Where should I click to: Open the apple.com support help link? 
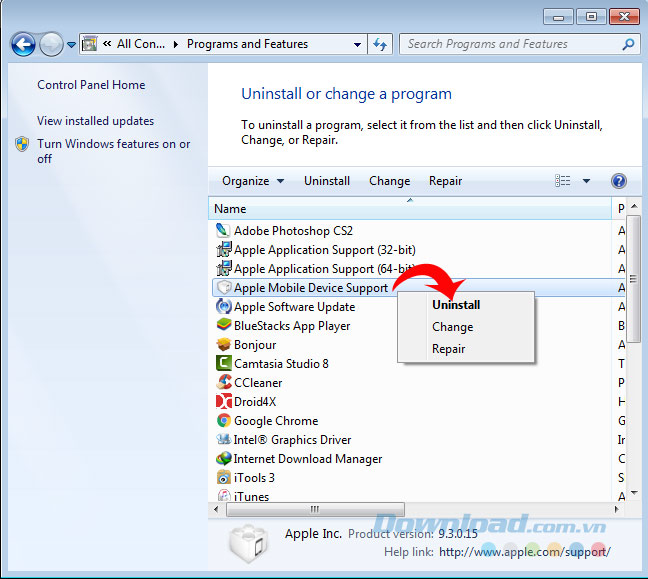point(524,552)
